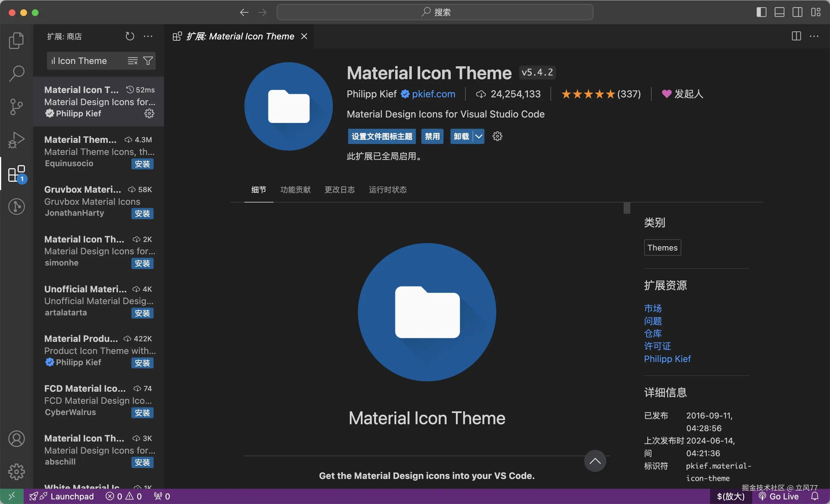Open gear for Material Icon Theme list item

click(x=149, y=113)
